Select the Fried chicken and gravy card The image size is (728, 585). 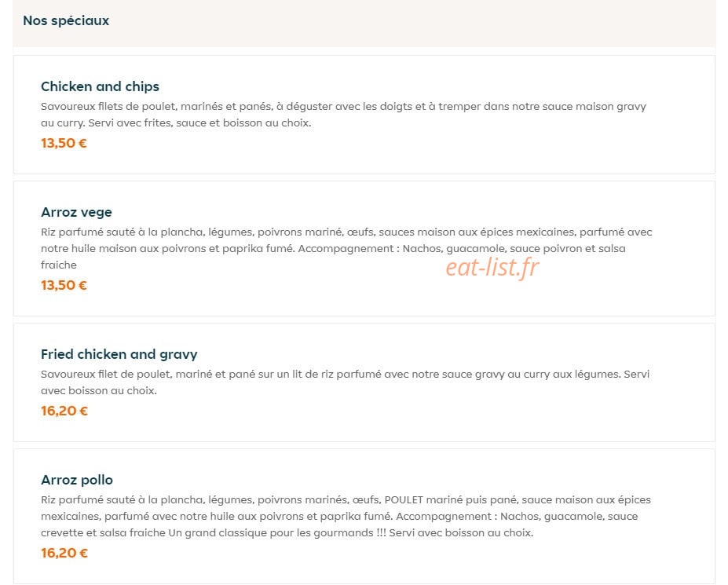coord(364,382)
